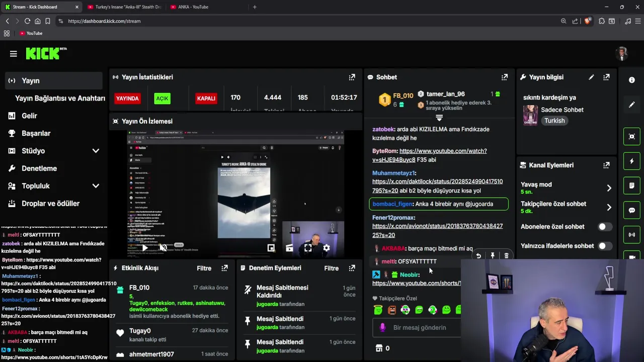The height and width of the screenshot is (362, 644).
Task: Collapse the pinned gift leaderboard arrow in chat
Action: (439, 118)
